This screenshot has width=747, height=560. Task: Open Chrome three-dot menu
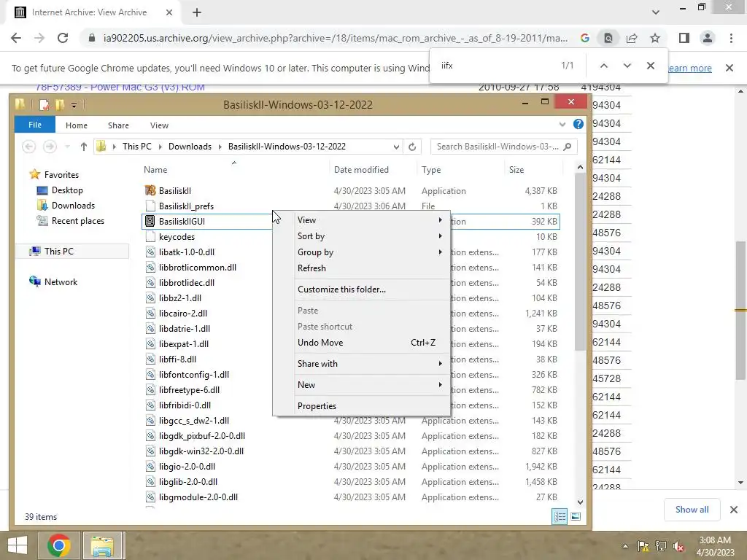[x=731, y=38]
